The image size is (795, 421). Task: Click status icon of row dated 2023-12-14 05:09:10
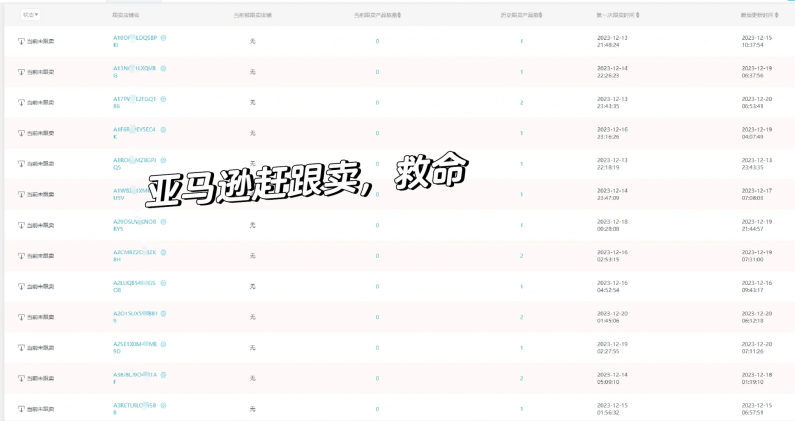(x=21, y=378)
